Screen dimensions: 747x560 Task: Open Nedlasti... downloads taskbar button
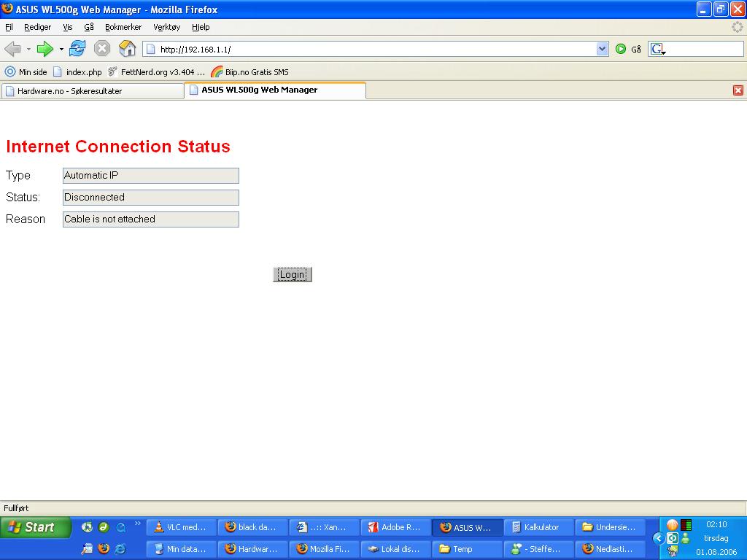(610, 549)
